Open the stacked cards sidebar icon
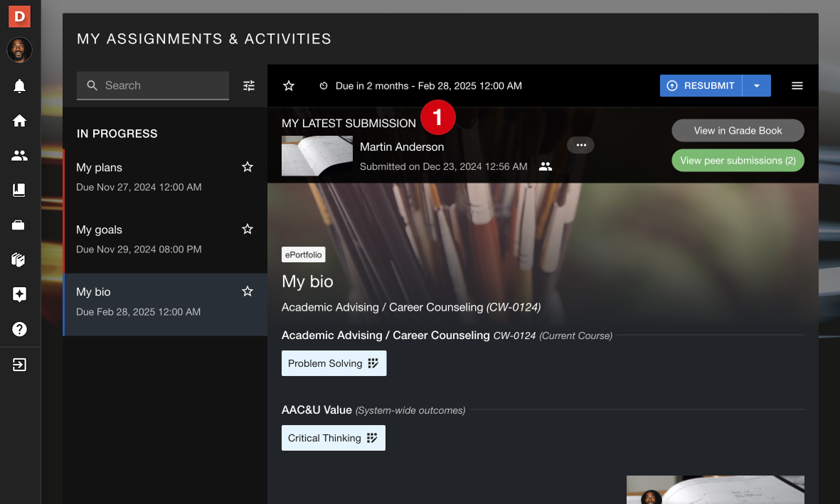 [19, 259]
